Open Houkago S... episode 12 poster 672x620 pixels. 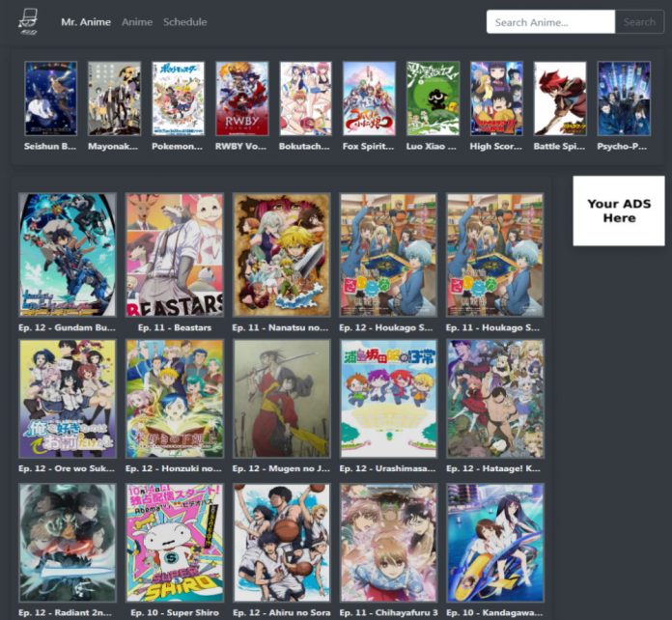pyautogui.click(x=388, y=255)
